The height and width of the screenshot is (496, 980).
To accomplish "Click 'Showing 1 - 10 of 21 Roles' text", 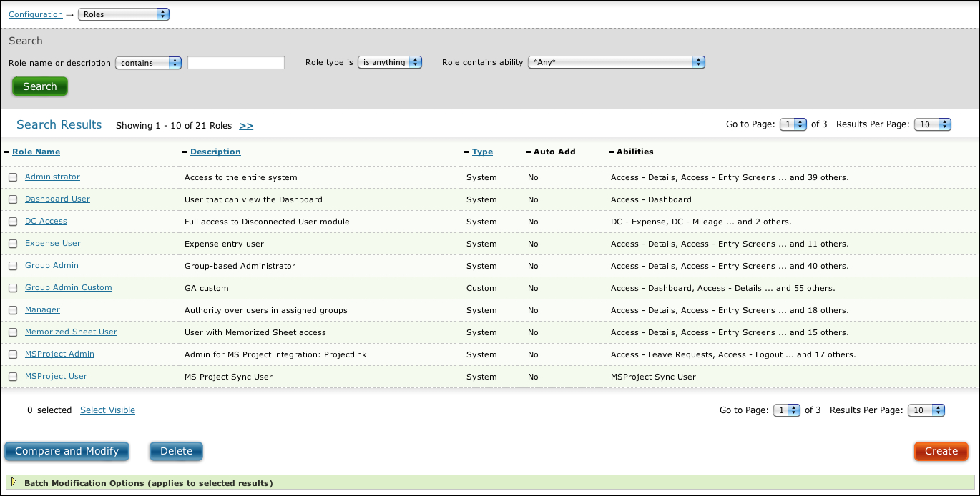I will [x=174, y=126].
